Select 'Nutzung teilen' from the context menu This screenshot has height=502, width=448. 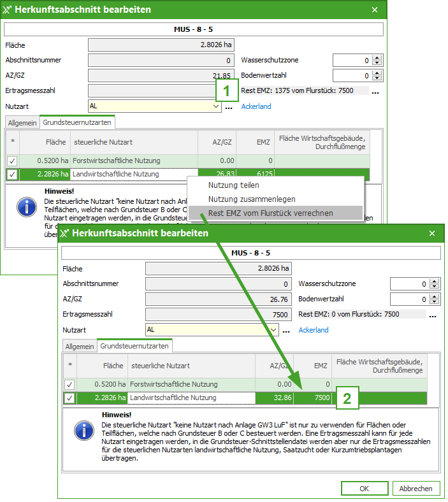[233, 185]
